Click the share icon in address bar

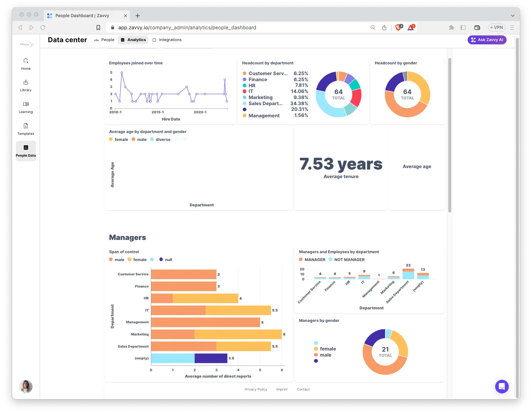(x=384, y=28)
